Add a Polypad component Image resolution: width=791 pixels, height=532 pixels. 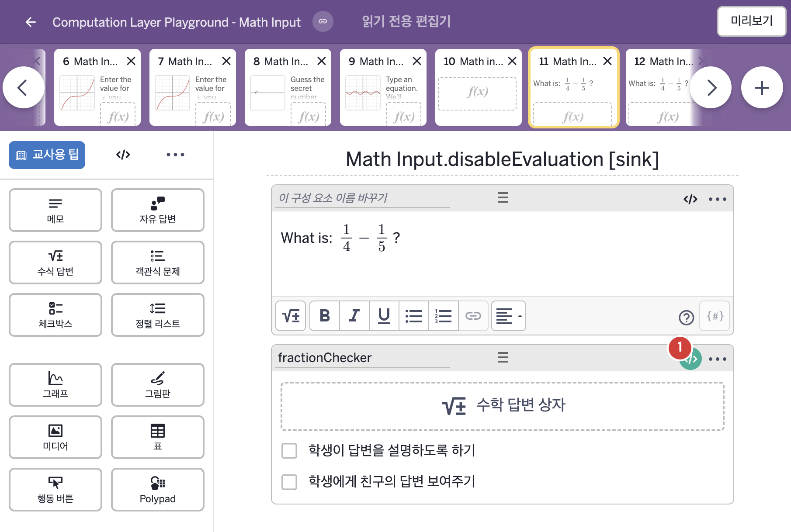pos(158,490)
